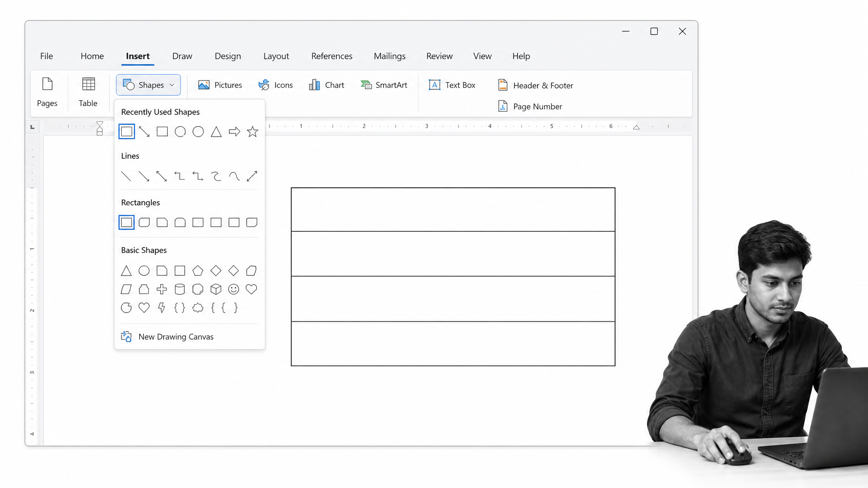Pick the partial circle pie shape

pyautogui.click(x=126, y=308)
